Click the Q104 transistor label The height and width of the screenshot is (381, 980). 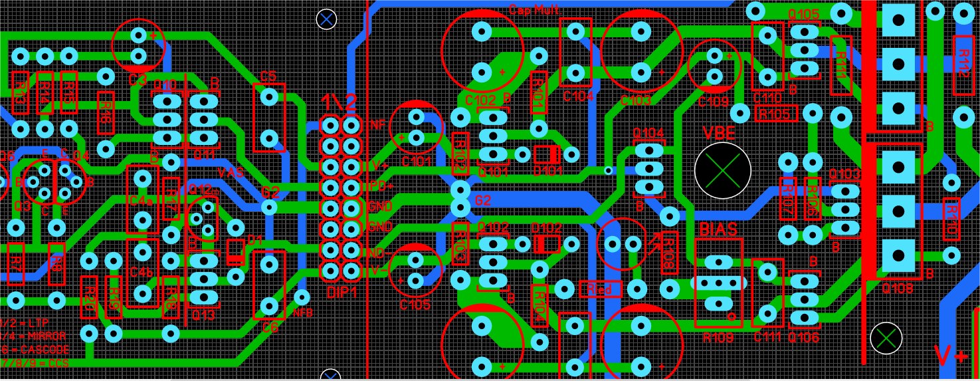[x=648, y=134]
